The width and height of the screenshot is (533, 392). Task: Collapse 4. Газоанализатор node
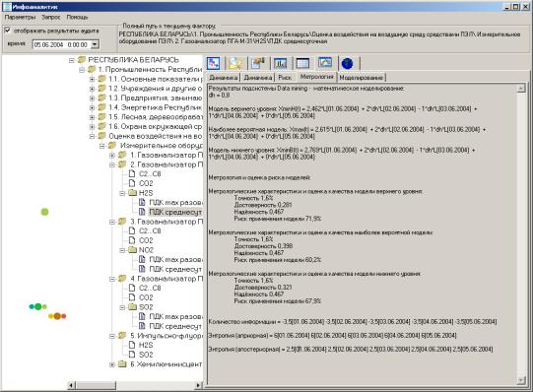[112, 279]
